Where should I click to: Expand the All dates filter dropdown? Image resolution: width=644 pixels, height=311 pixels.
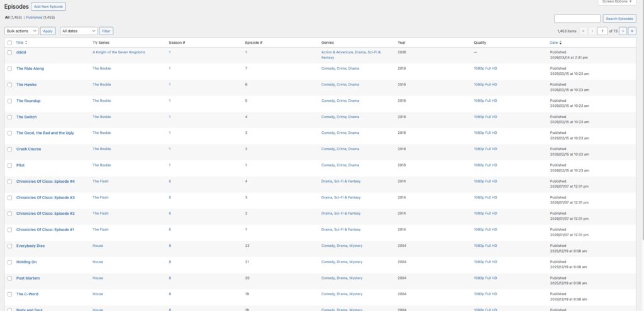coord(78,30)
